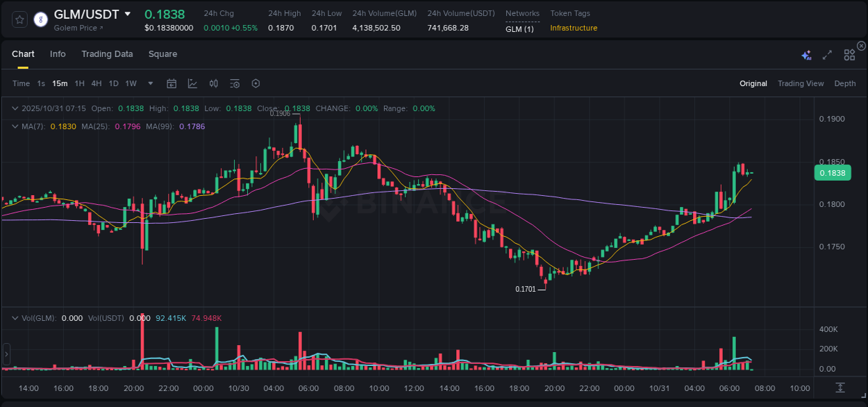Open the historical date-picker calendar icon
Image resolution: width=868 pixels, height=407 pixels.
172,83
